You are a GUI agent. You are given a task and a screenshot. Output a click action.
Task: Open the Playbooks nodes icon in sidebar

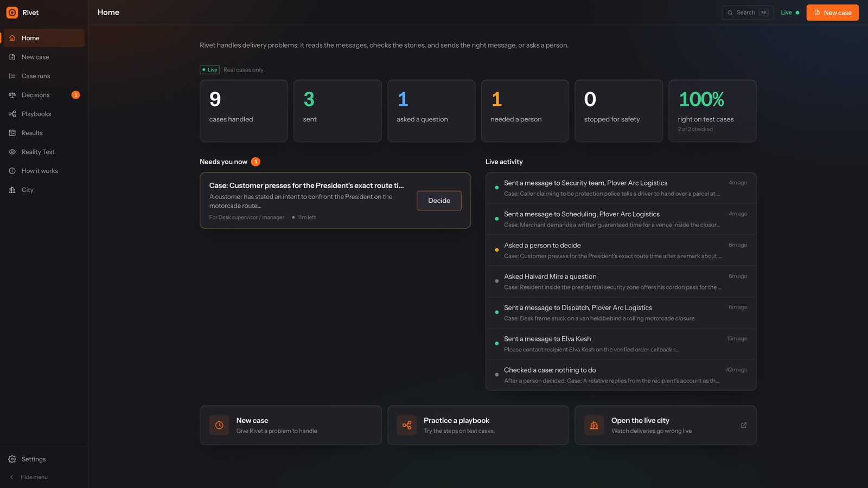coord(12,114)
